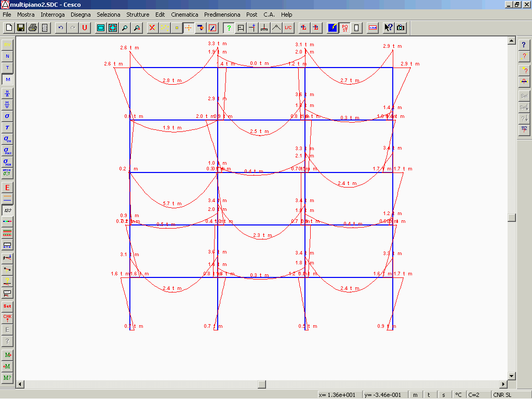
Task: Toggle the POST processing mode button
Action: 345,28
